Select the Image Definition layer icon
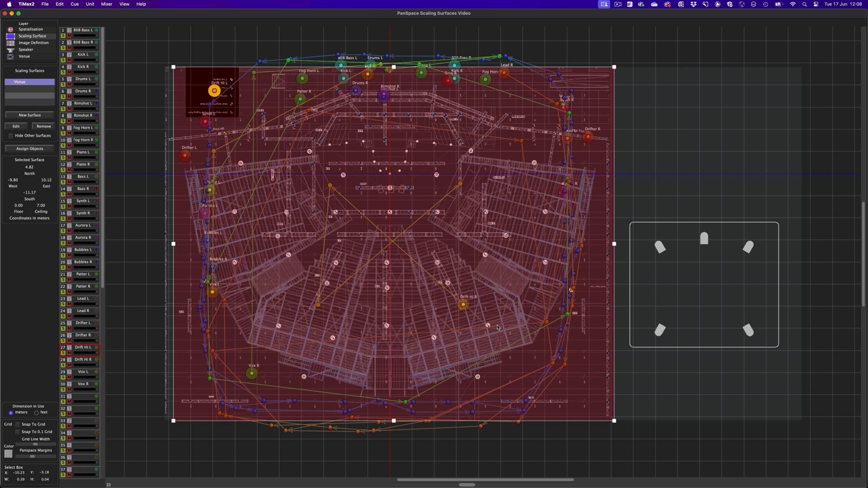868x488 pixels. click(x=10, y=43)
